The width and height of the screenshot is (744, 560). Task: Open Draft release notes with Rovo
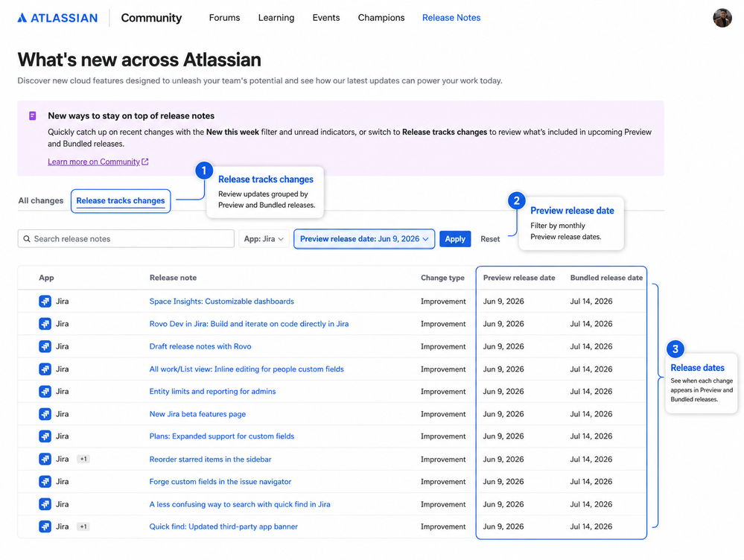[x=200, y=346]
